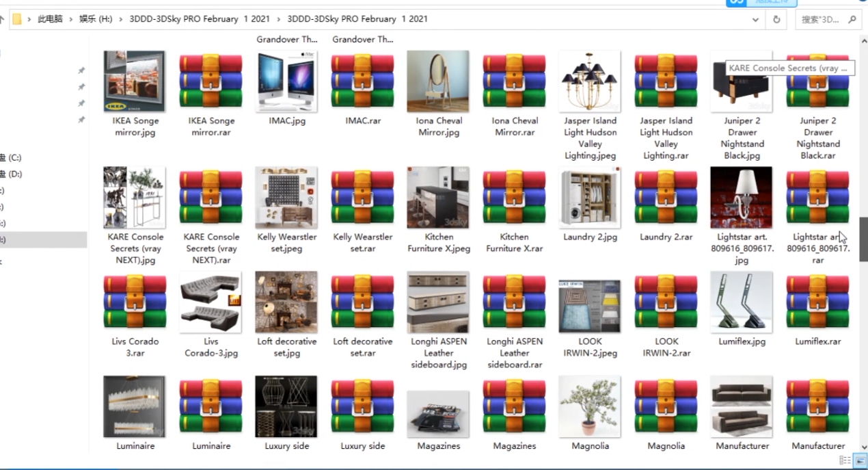
Task: Click 此电脑 in the address breadcrumb
Action: (x=50, y=19)
